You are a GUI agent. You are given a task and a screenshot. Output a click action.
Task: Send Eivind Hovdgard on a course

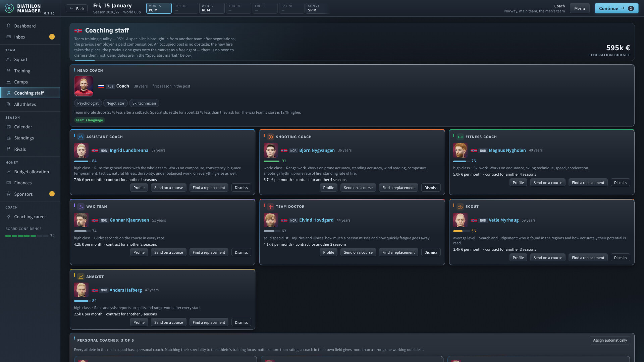tap(358, 252)
